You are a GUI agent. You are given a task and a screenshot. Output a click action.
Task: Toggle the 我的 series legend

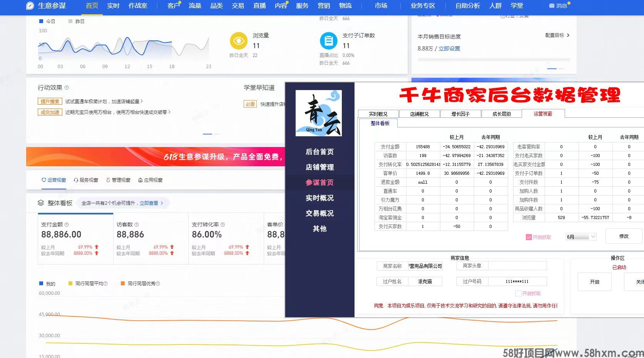(x=47, y=284)
